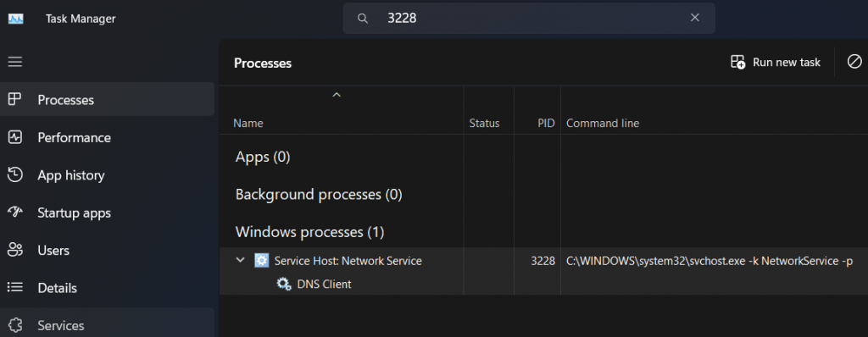
Task: Click the Processes page title heading
Action: 263,64
